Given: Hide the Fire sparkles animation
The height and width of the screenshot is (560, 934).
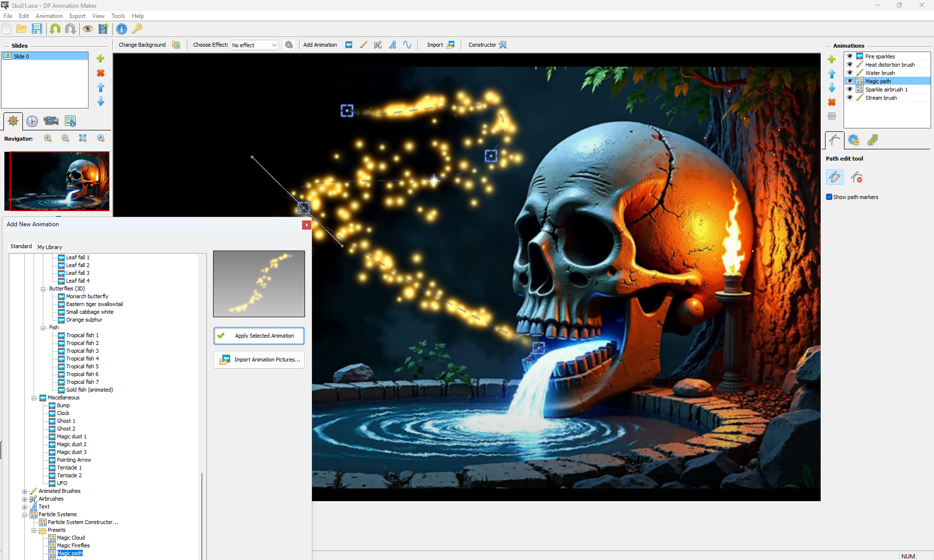Looking at the screenshot, I should coord(849,56).
